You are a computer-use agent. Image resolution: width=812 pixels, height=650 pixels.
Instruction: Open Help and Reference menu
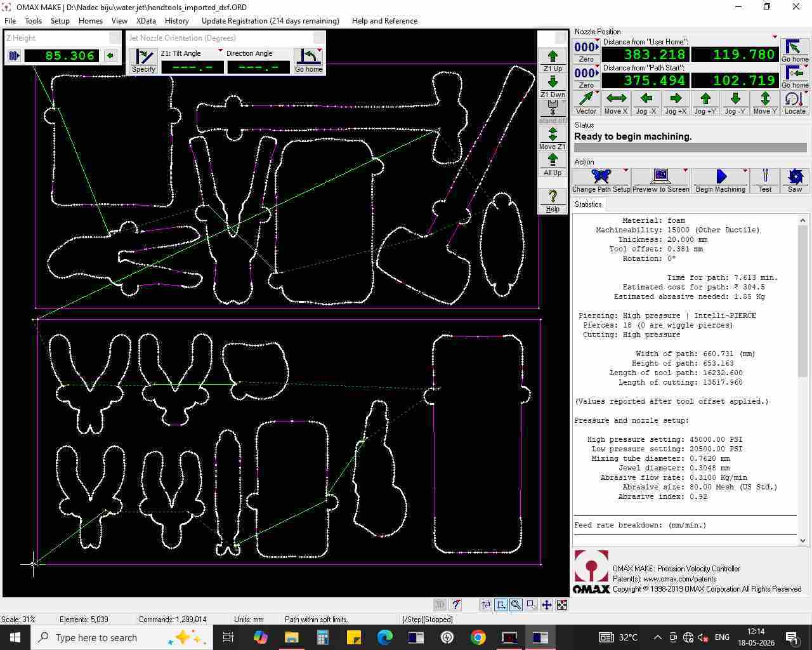384,21
